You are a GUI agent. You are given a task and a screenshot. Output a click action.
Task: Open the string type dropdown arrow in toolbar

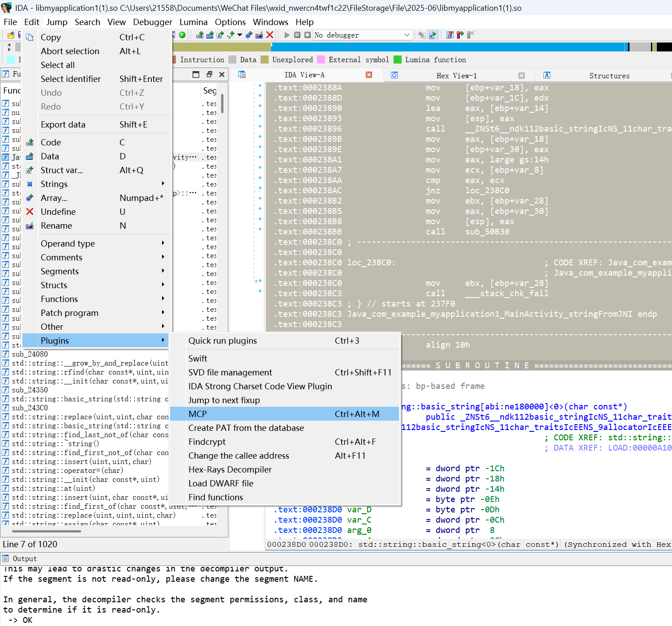pos(240,35)
